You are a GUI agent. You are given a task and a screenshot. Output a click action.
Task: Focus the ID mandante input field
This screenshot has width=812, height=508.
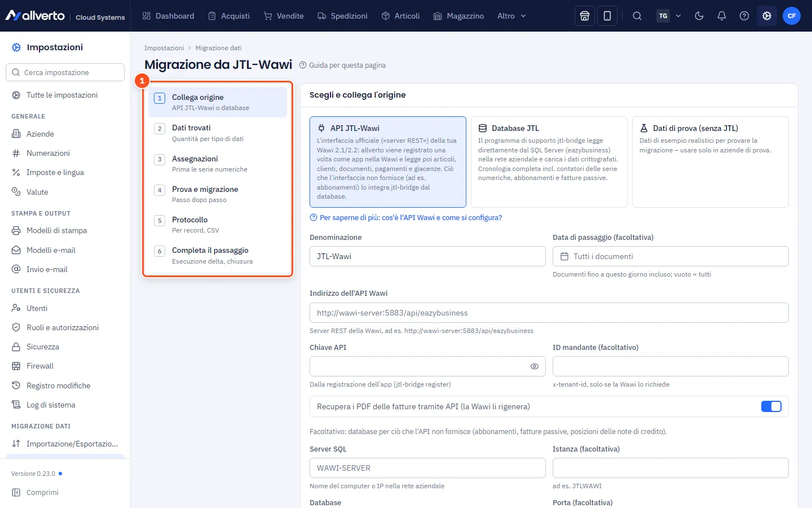coord(670,366)
